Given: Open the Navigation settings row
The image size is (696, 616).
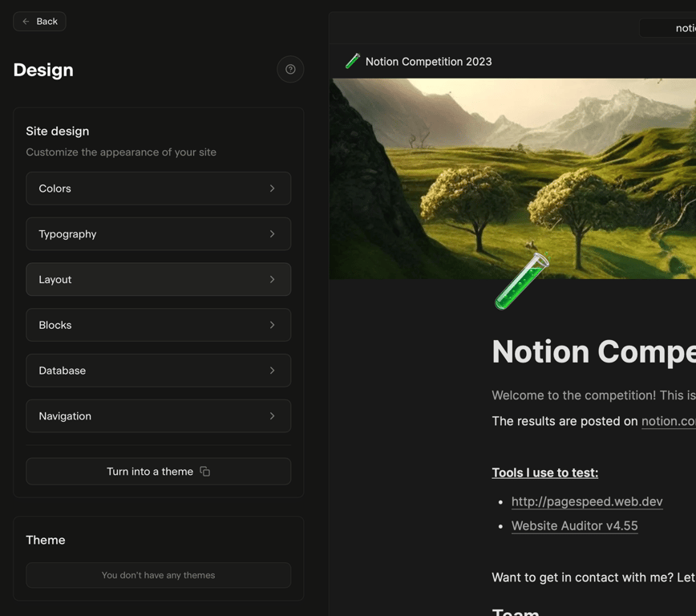Looking at the screenshot, I should pyautogui.click(x=159, y=416).
